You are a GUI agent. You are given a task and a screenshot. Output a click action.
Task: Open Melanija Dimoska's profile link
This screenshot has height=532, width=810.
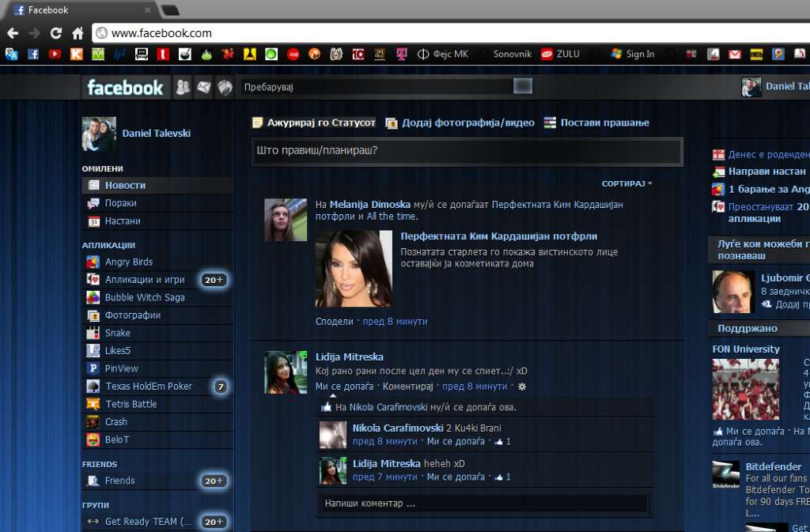pos(370,205)
